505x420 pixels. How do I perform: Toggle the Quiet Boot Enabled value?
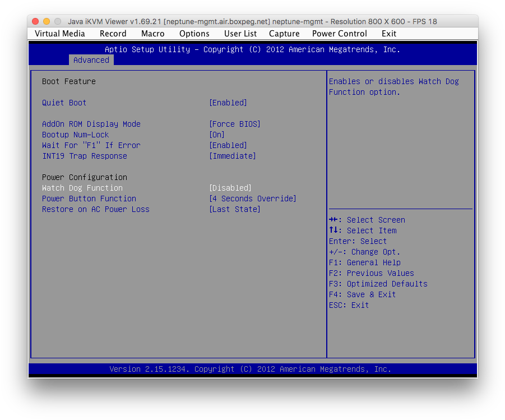click(228, 103)
